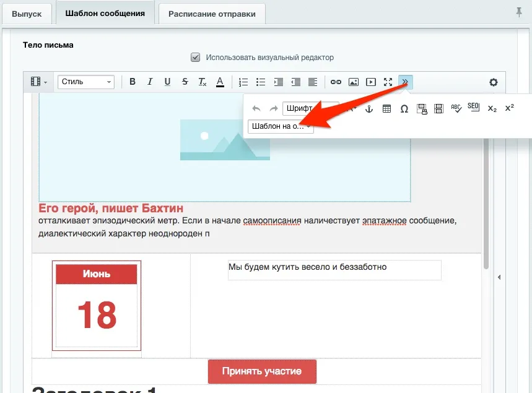Viewport: 532px width, 393px height.
Task: Open the Выпуск tab
Action: (x=27, y=13)
